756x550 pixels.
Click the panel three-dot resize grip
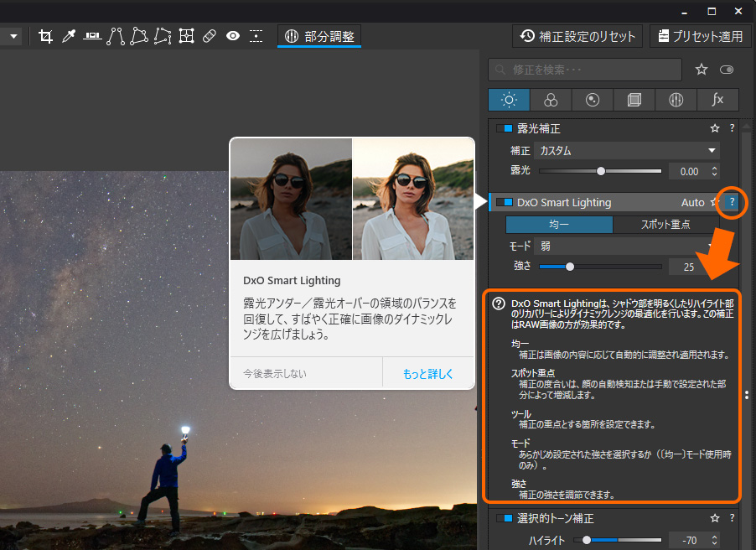click(747, 395)
